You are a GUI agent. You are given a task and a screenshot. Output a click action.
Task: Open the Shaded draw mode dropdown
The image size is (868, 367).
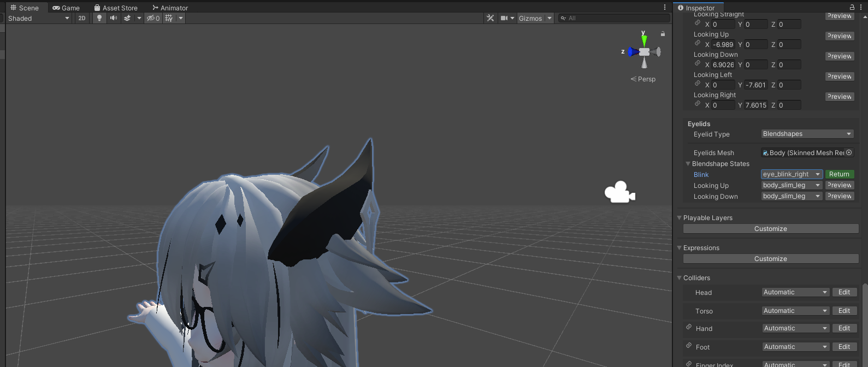pos(38,18)
